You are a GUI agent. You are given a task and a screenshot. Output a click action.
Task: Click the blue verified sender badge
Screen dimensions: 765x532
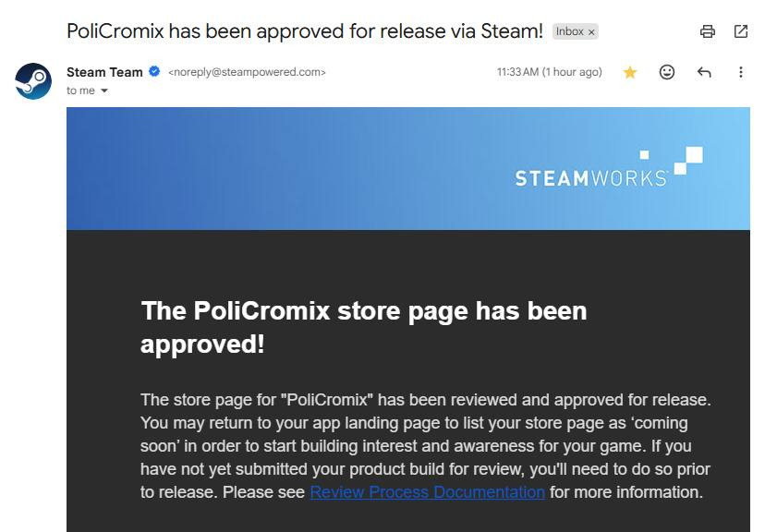coord(154,71)
